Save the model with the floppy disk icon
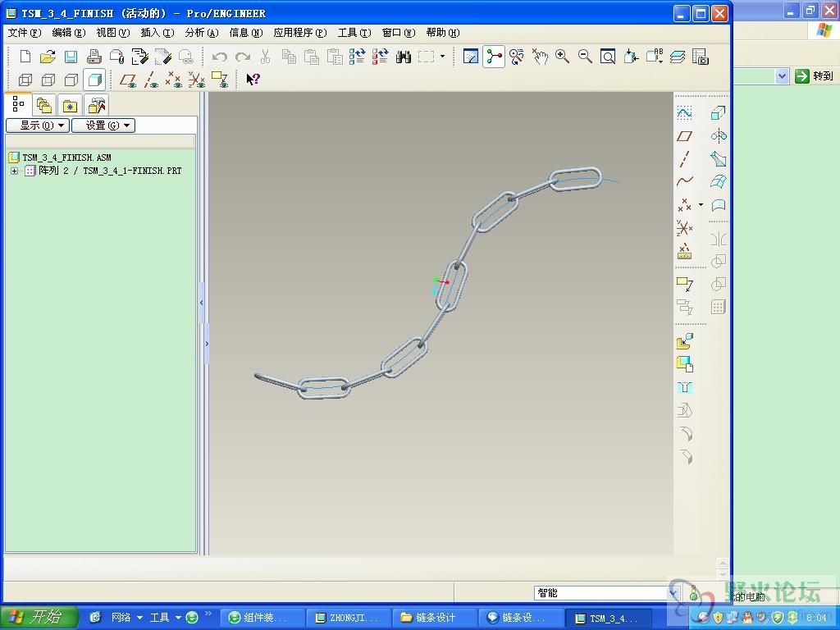 tap(71, 57)
